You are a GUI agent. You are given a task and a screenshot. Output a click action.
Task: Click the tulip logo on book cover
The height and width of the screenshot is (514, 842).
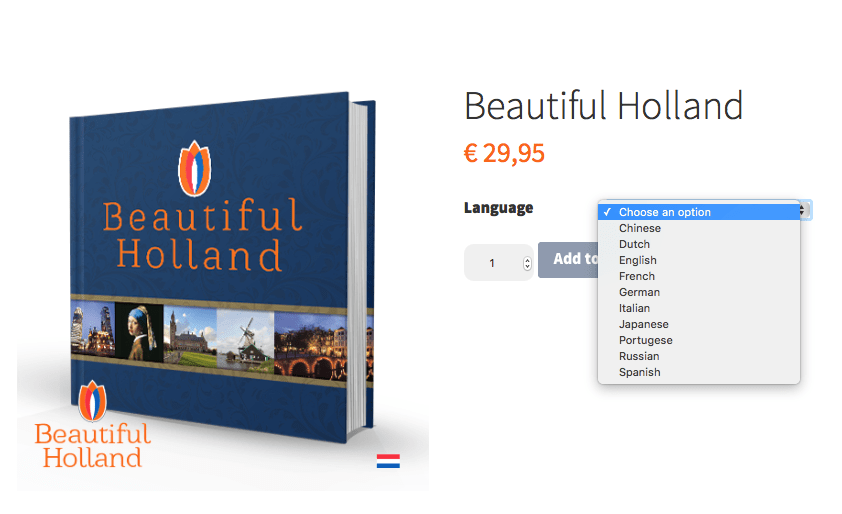(x=195, y=168)
